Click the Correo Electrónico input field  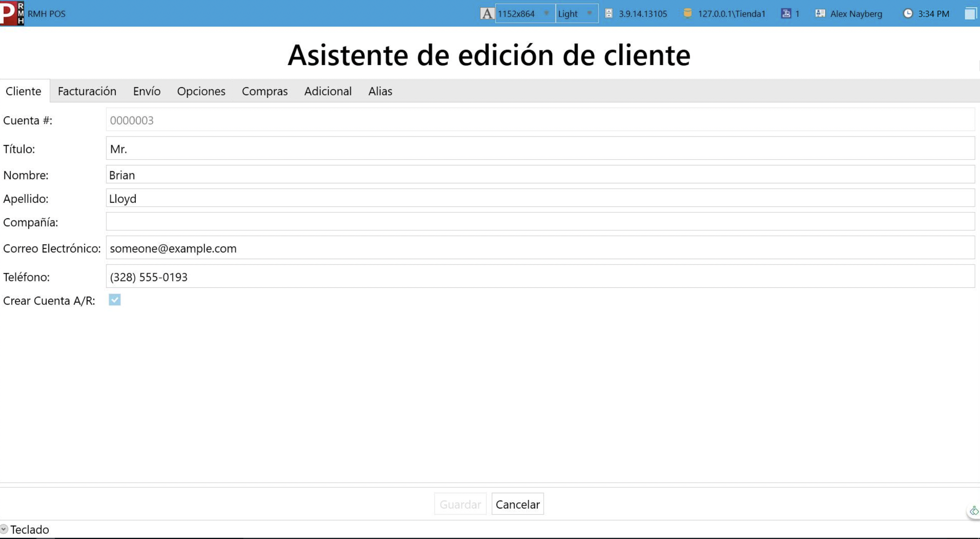[540, 248]
